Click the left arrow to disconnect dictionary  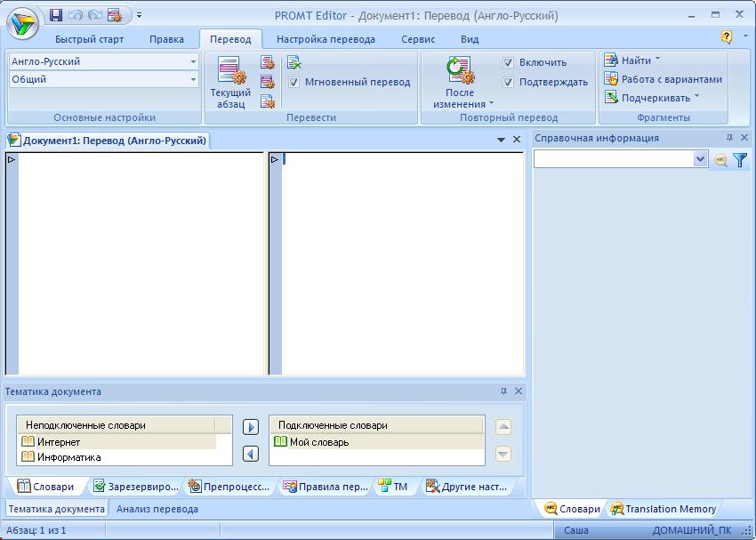251,454
